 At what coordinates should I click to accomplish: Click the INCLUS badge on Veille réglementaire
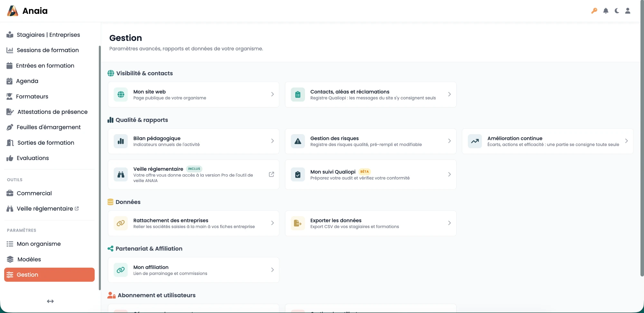pos(194,169)
